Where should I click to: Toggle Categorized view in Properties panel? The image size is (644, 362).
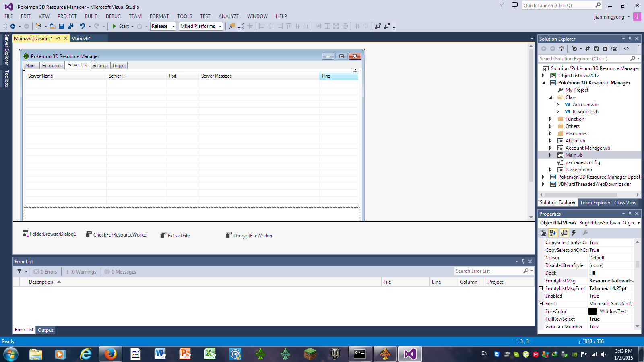543,233
